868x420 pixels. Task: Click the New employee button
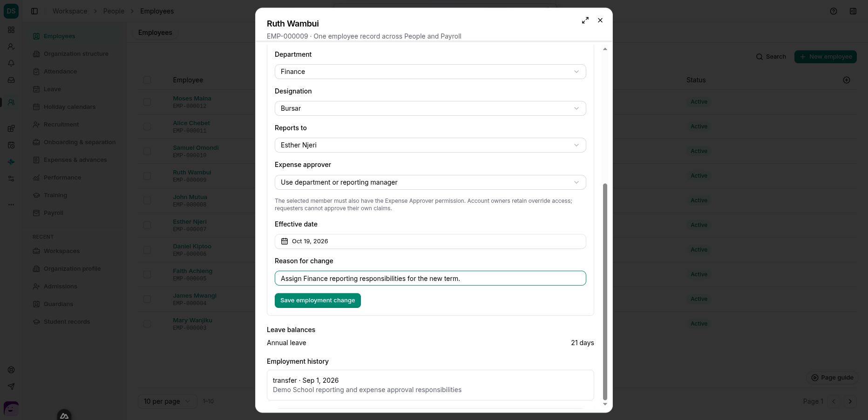pyautogui.click(x=826, y=57)
